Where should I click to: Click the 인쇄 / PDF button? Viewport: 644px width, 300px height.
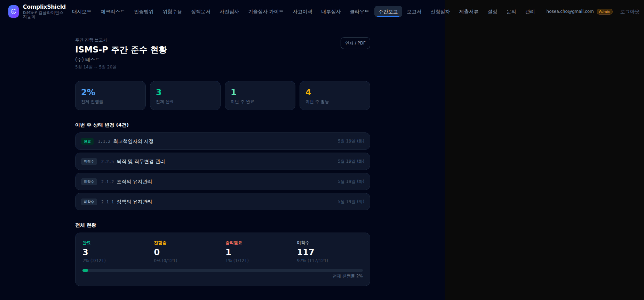[x=355, y=43]
